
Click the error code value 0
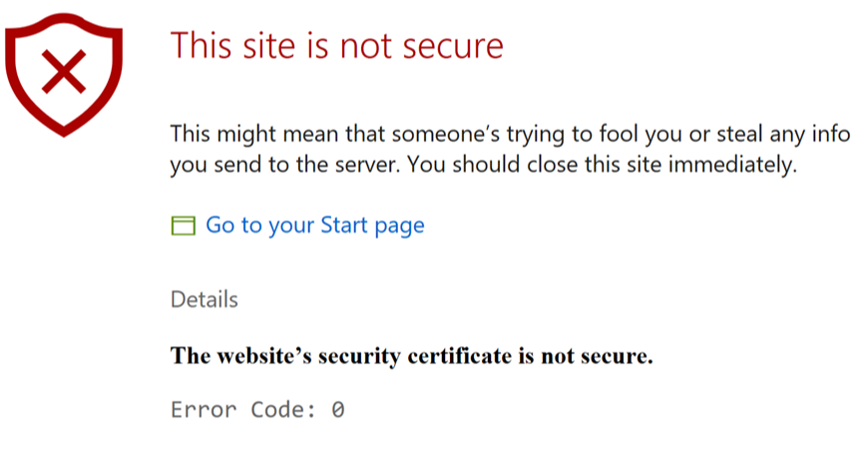click(x=338, y=410)
